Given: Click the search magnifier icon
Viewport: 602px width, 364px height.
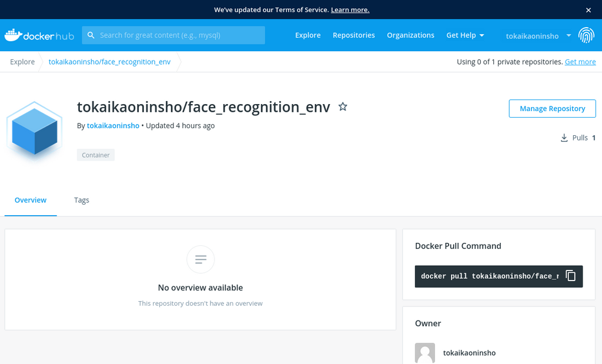Looking at the screenshot, I should click(91, 35).
